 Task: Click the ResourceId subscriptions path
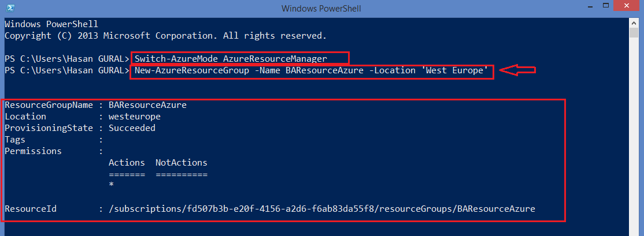tap(321, 209)
